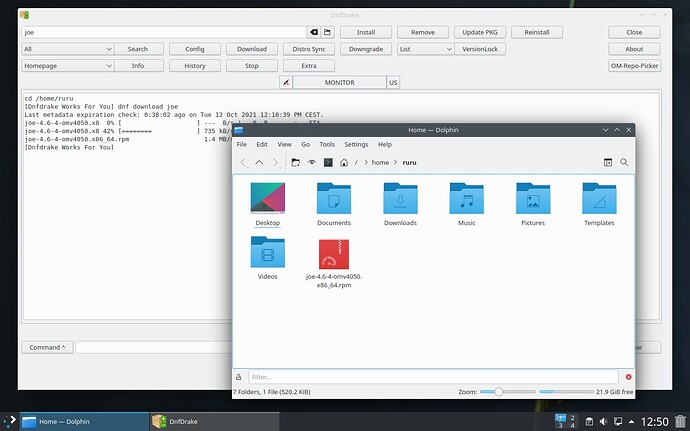690x431 pixels.
Task: Switch to virtual desktop 4
Action: coord(572,425)
